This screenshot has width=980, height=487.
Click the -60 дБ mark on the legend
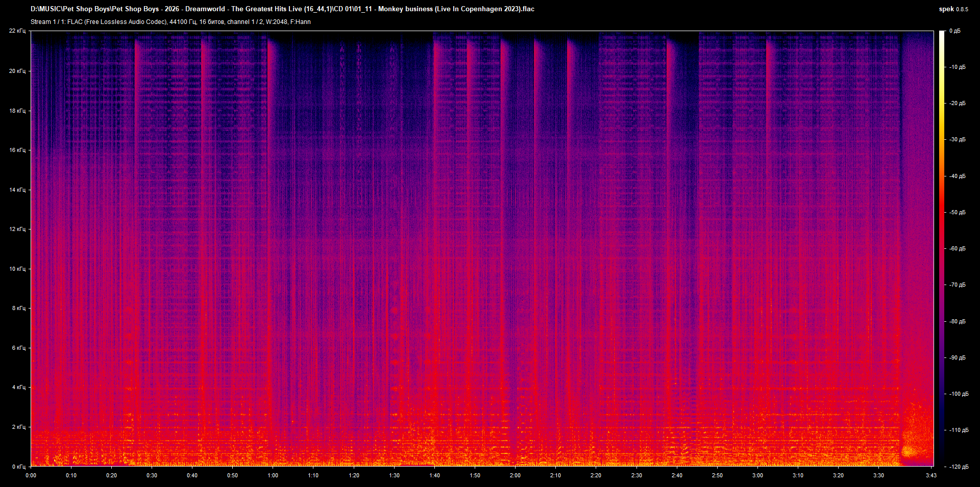[x=959, y=249]
